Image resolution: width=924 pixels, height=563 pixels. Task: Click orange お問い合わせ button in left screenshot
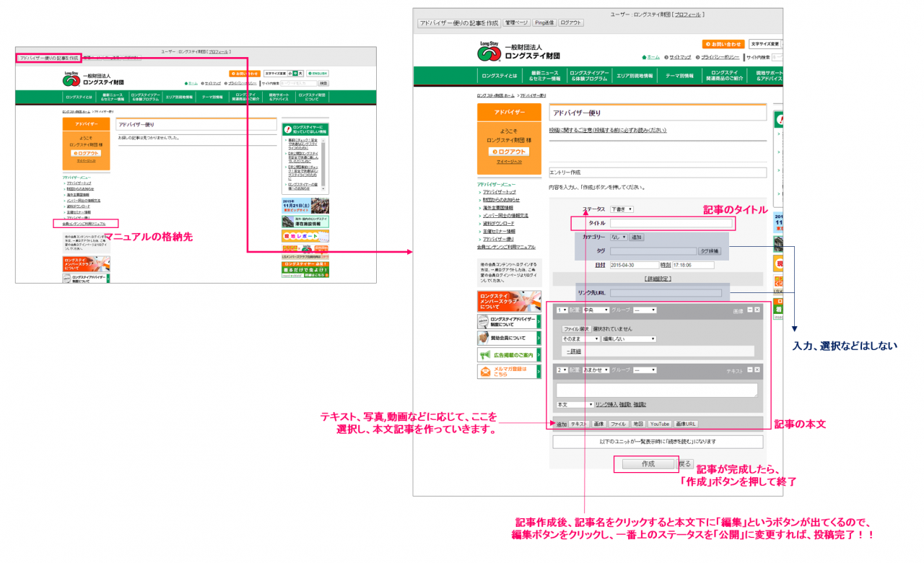[x=245, y=74]
